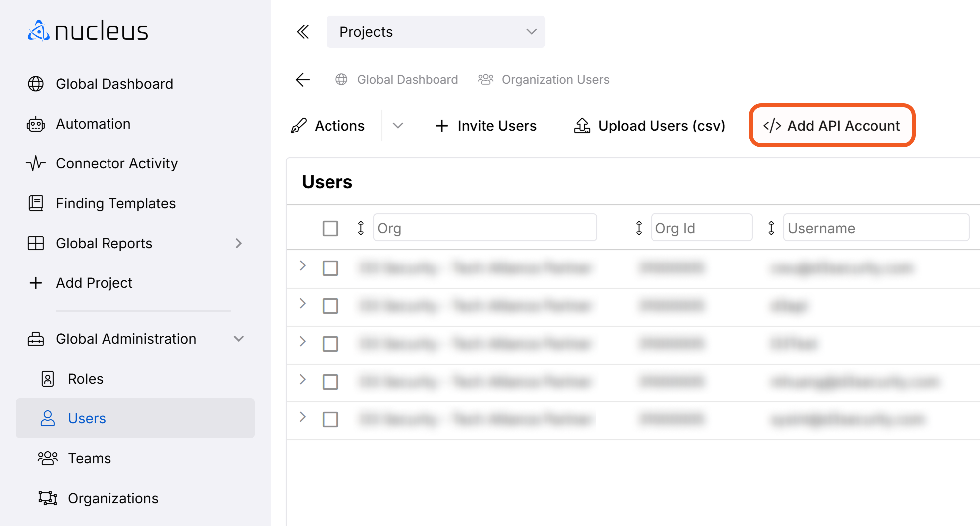This screenshot has height=526, width=980.
Task: Click the Finding Templates icon
Action: pos(36,203)
